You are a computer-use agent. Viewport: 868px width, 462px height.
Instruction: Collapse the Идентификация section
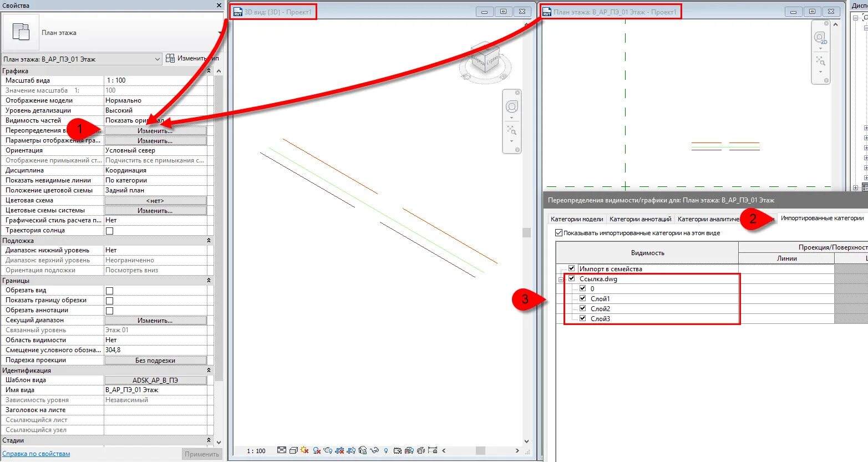209,370
